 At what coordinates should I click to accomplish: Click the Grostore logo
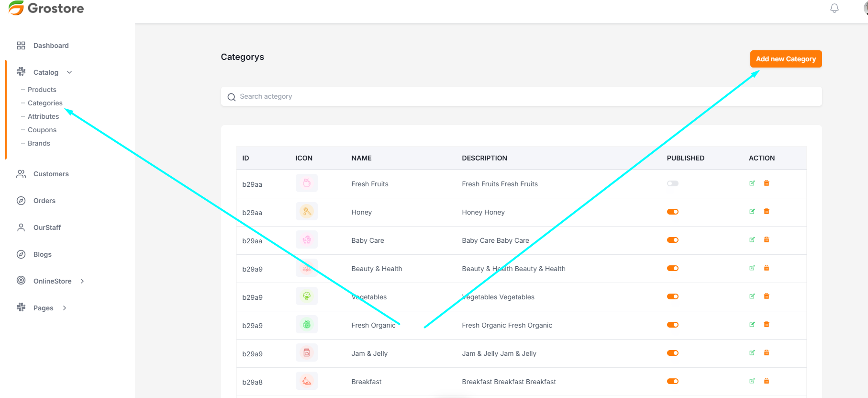(x=46, y=8)
